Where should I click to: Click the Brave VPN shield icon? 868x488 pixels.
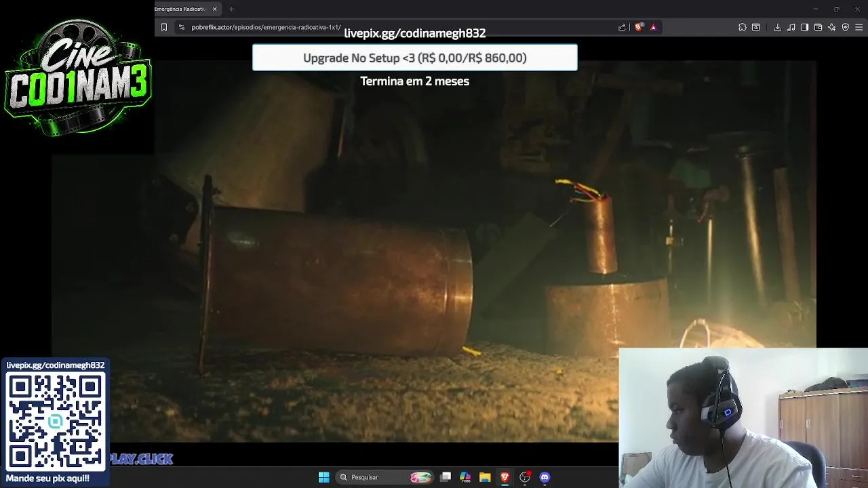click(845, 27)
